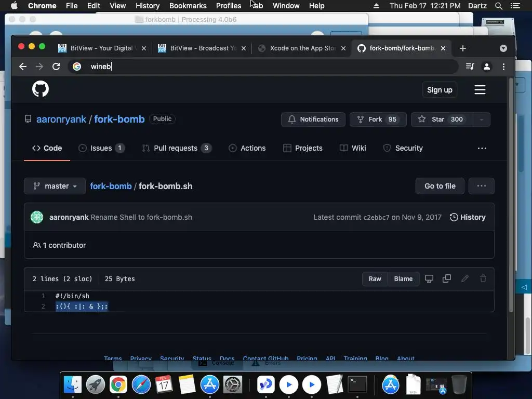Open fork-bomb folder breadcrumb link
The image size is (532, 399).
point(111,187)
